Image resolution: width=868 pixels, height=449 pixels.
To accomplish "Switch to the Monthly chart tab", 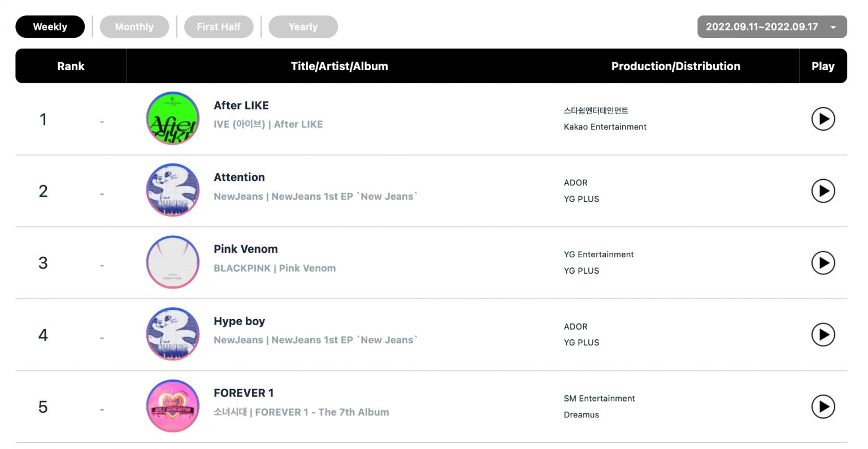I will click(x=134, y=26).
